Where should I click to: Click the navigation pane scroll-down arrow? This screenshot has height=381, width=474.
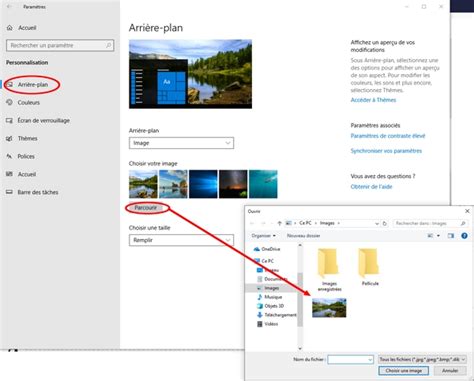[300, 349]
